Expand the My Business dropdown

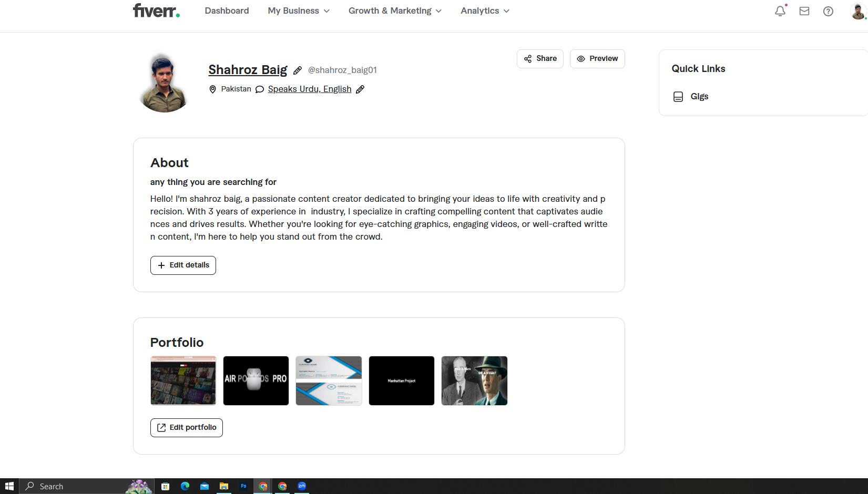tap(299, 11)
